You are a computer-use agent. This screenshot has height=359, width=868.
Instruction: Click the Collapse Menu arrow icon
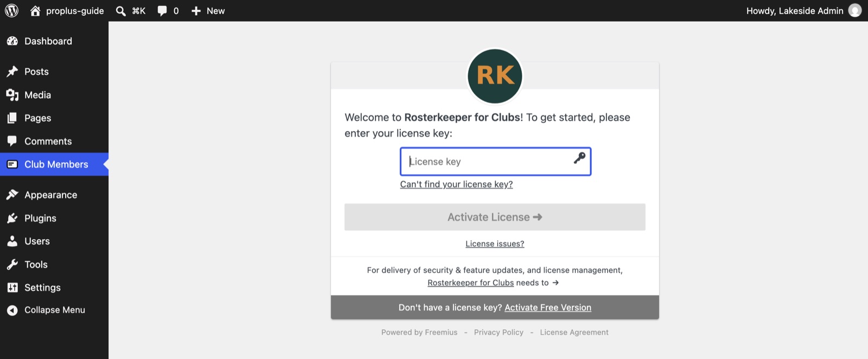point(12,310)
